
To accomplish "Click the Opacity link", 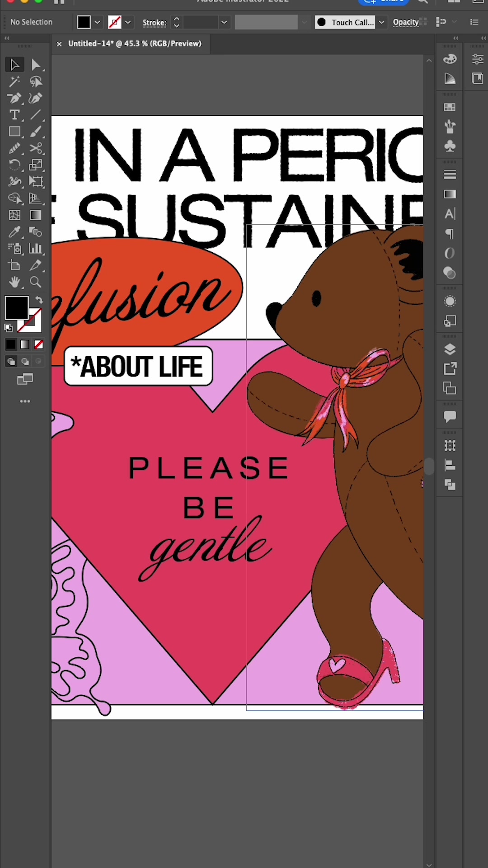I will (405, 22).
